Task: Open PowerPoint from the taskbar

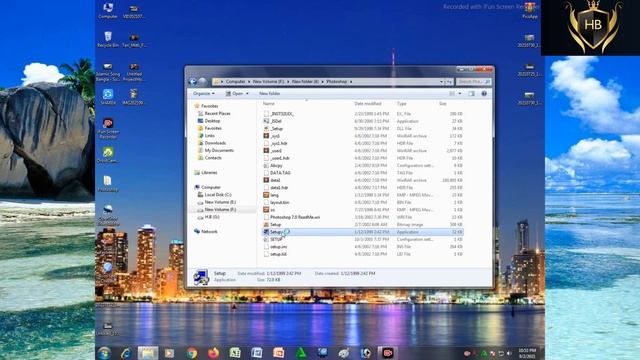Action: pyautogui.click(x=279, y=353)
